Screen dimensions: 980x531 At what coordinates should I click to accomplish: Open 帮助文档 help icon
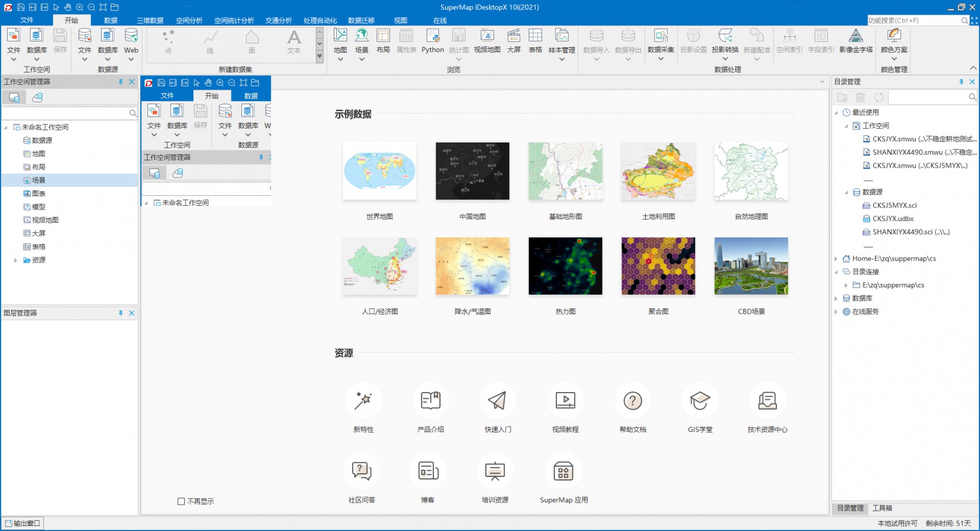[633, 400]
